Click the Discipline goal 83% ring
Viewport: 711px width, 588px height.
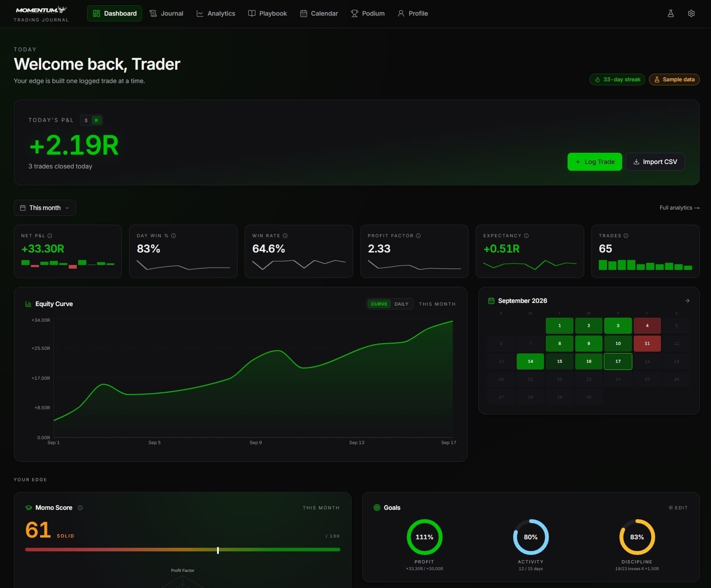click(637, 537)
